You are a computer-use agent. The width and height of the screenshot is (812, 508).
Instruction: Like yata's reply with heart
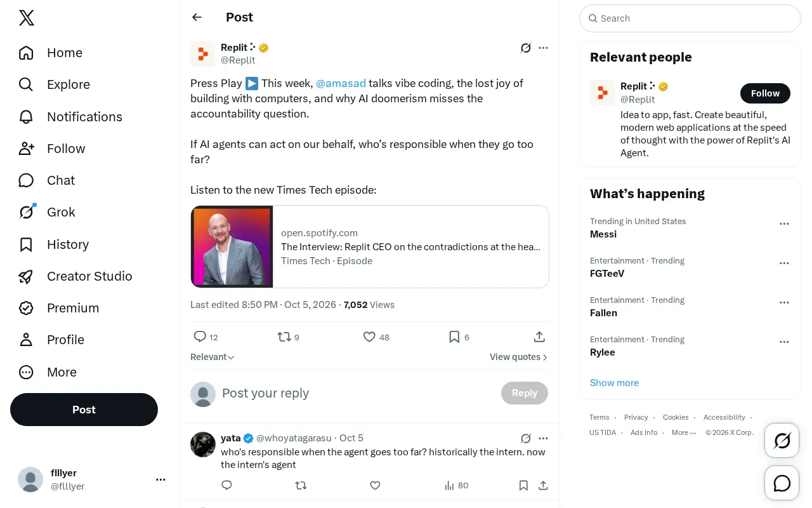[375, 485]
